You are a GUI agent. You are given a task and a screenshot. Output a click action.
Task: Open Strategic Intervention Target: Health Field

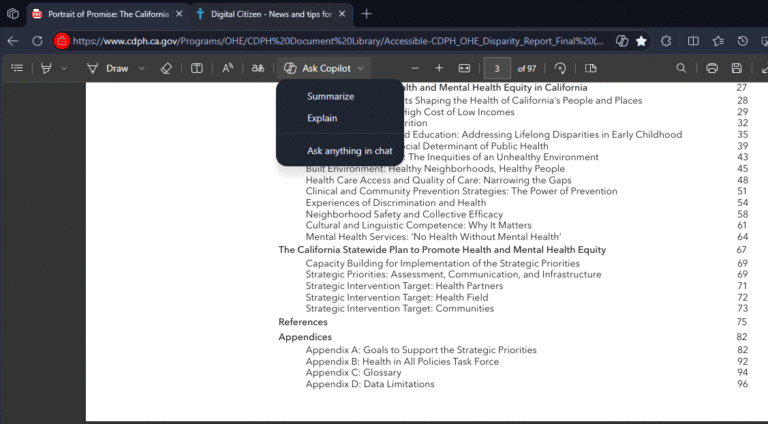click(x=397, y=297)
